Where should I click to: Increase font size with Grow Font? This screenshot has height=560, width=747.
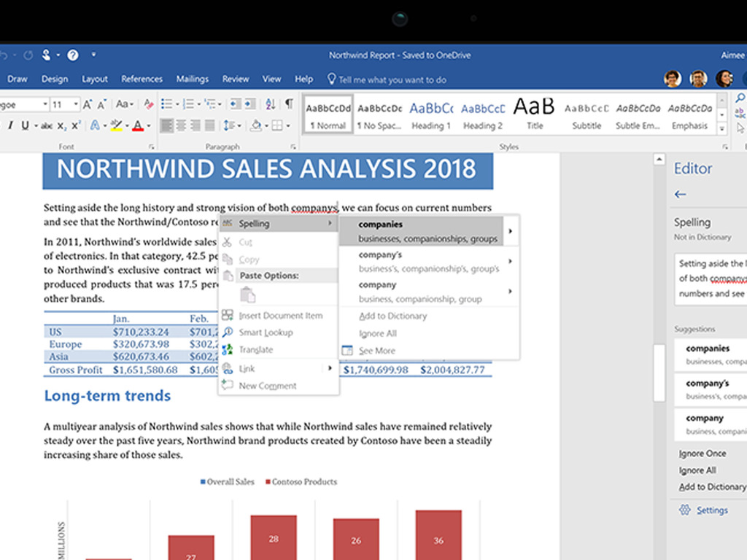click(x=88, y=104)
